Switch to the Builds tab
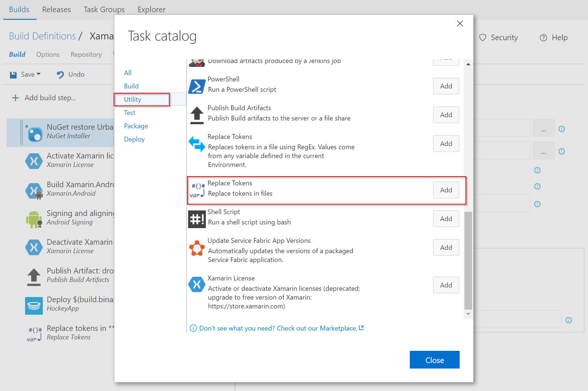Viewport: 588px width, 391px height. [x=19, y=10]
